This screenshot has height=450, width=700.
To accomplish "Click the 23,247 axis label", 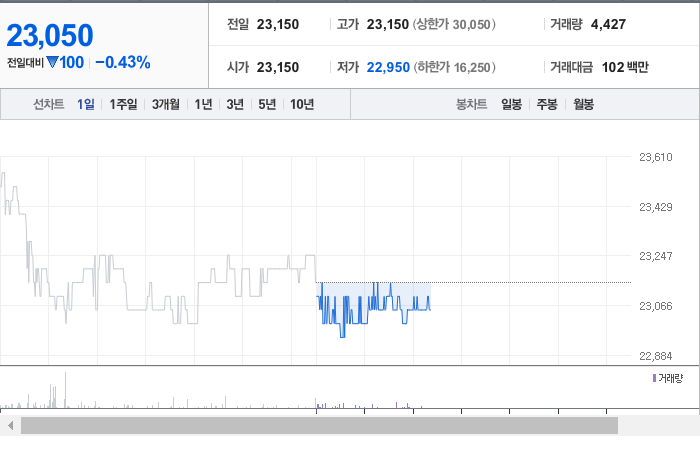I will 655,256.
